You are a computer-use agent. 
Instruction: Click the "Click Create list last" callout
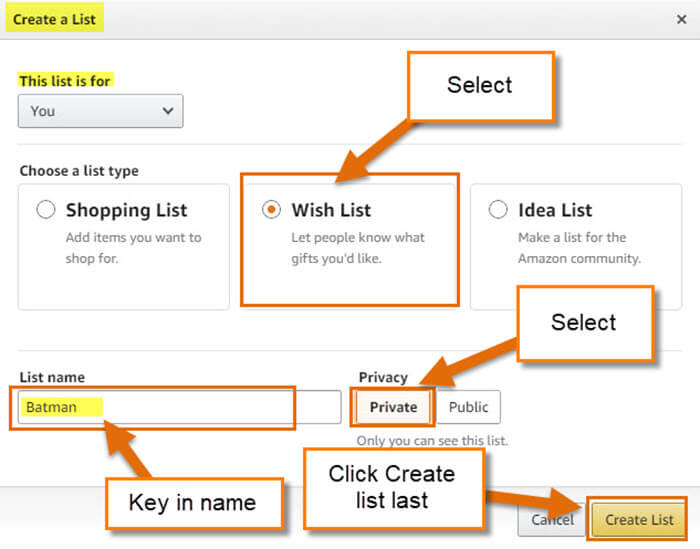pos(393,488)
